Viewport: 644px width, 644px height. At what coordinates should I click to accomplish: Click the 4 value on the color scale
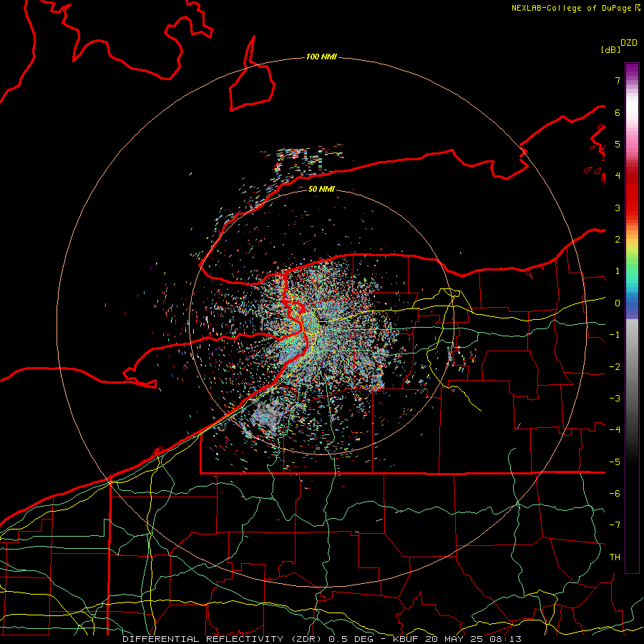pos(618,176)
